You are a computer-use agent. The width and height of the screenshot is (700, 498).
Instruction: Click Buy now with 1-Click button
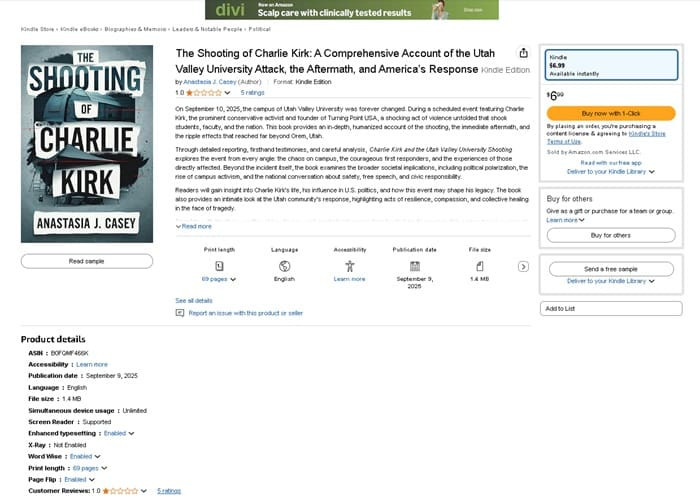(x=611, y=113)
